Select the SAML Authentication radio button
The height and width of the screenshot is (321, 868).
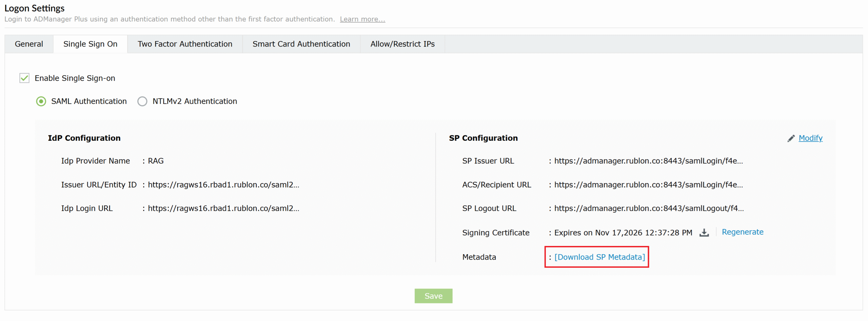[41, 101]
